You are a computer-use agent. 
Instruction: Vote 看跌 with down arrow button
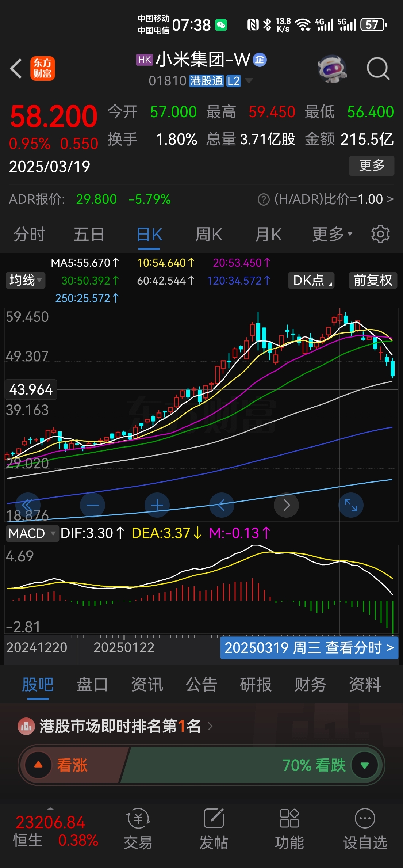click(364, 765)
